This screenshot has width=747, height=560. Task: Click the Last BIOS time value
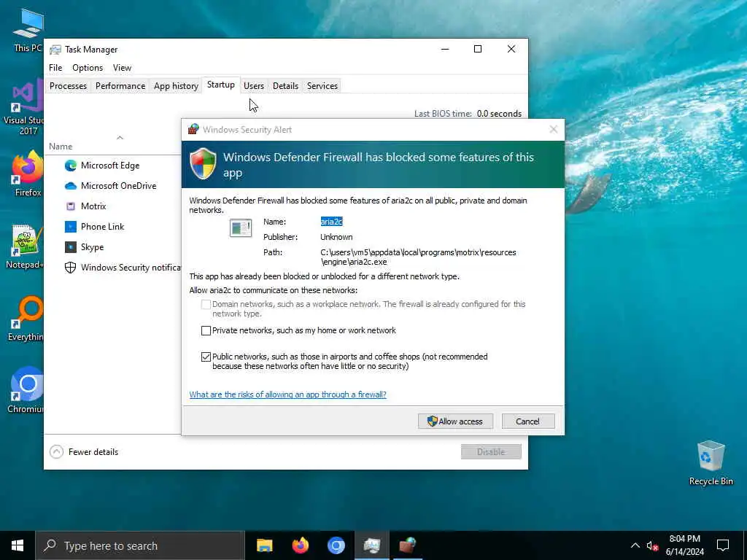click(499, 114)
